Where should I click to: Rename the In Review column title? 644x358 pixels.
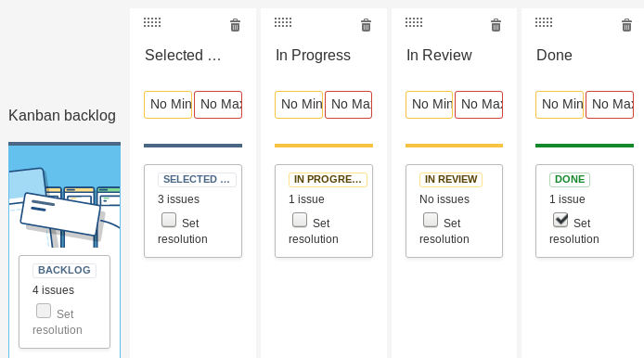pyautogui.click(x=439, y=55)
